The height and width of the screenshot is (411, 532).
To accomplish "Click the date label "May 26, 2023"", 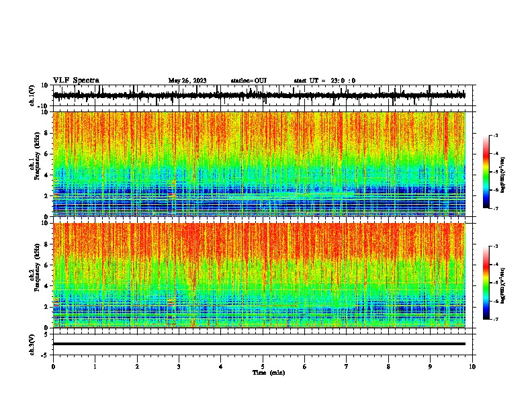I will 187,81.
